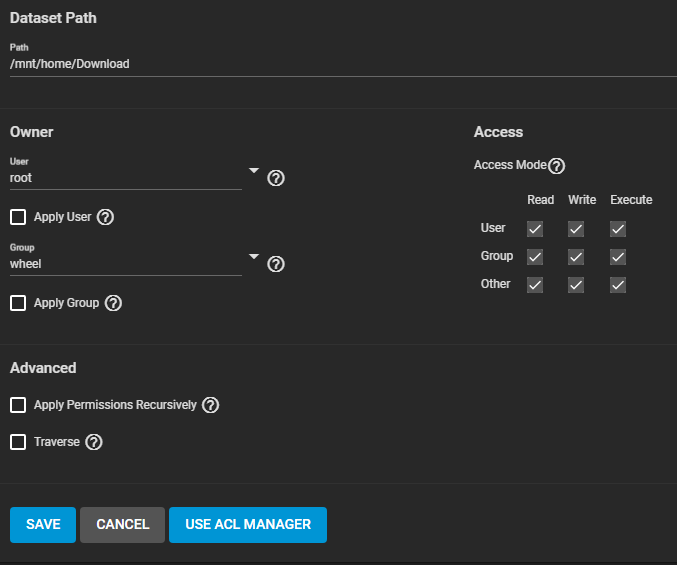Click the help icon next to Apply Group
677x565 pixels.
click(x=113, y=303)
